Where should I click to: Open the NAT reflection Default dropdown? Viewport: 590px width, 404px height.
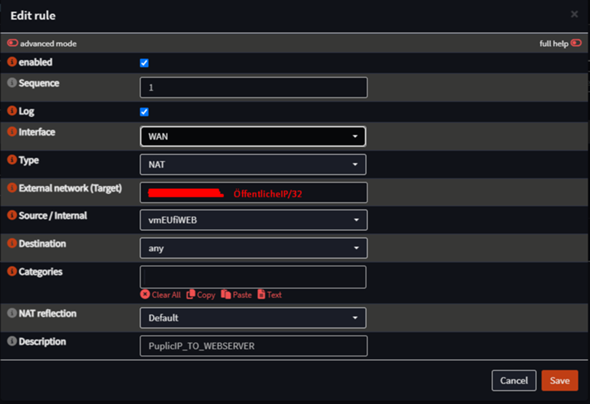tap(253, 318)
